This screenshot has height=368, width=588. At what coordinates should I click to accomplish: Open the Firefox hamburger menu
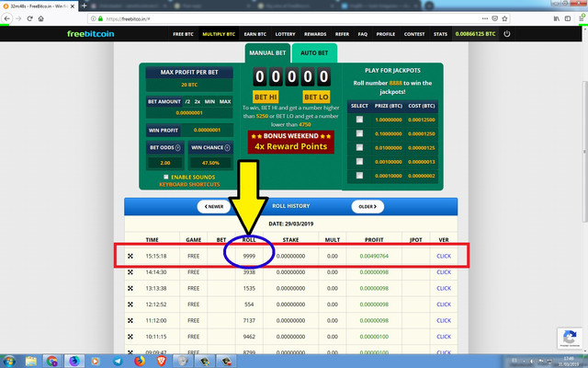pyautogui.click(x=582, y=18)
